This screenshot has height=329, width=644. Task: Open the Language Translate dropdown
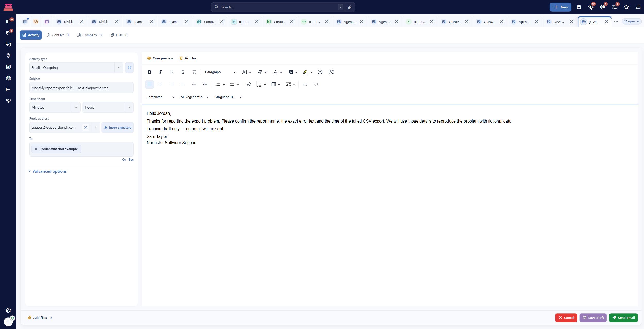click(228, 97)
